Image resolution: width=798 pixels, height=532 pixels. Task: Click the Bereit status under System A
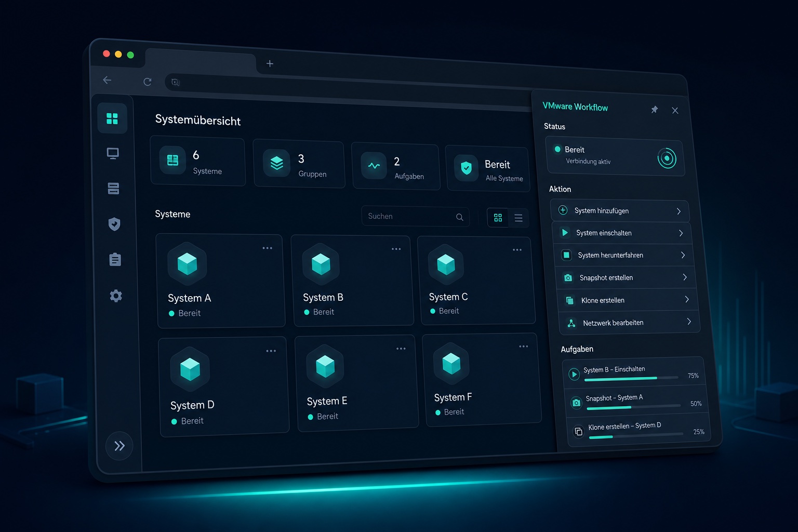tap(185, 313)
